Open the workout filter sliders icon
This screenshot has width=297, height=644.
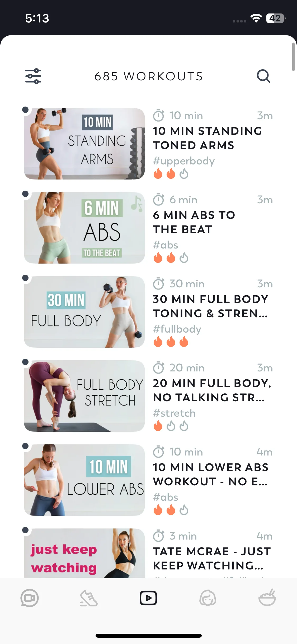pyautogui.click(x=33, y=76)
